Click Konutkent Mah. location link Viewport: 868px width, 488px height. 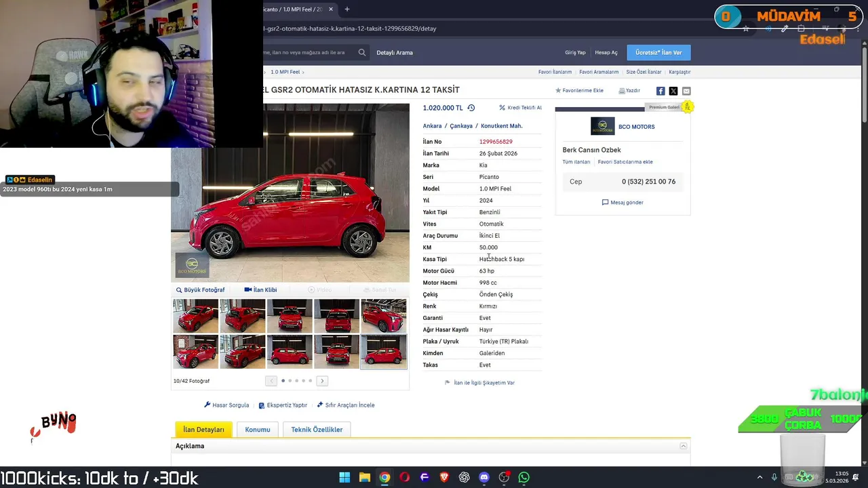click(501, 126)
